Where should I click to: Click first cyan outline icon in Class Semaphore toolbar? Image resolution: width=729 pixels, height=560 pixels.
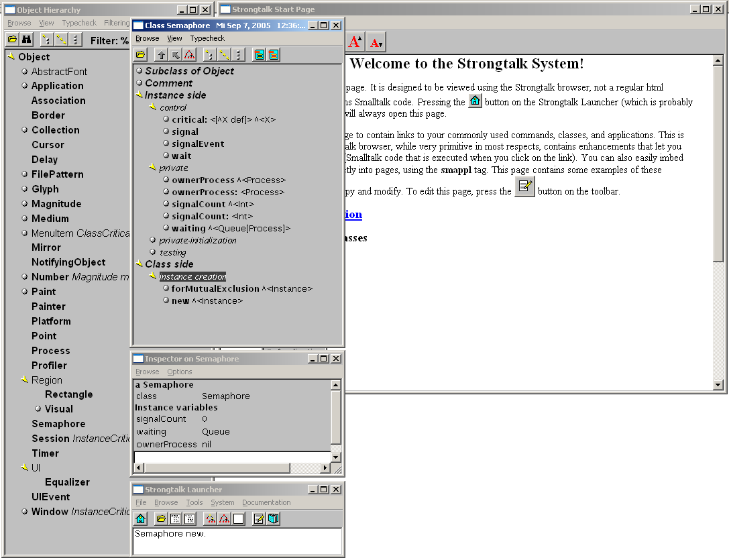coord(260,55)
